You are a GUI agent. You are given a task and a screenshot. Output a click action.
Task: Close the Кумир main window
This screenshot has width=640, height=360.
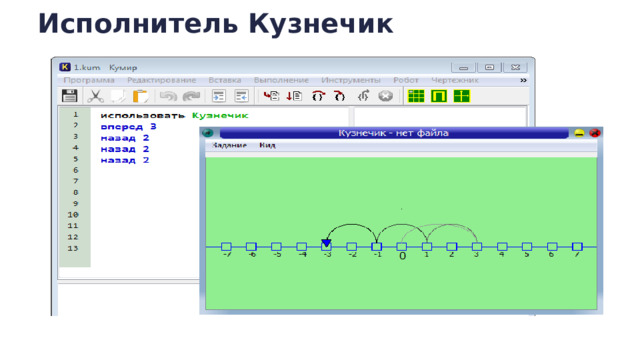click(x=516, y=67)
